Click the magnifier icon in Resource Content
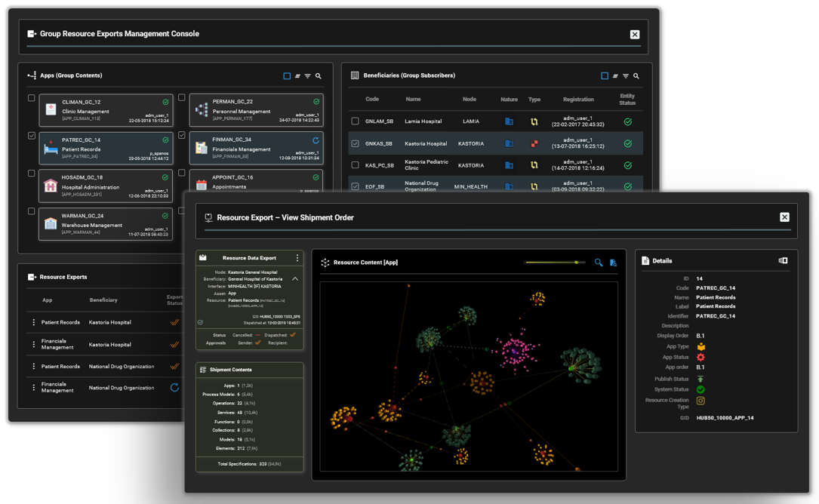819x504 pixels. tap(599, 263)
